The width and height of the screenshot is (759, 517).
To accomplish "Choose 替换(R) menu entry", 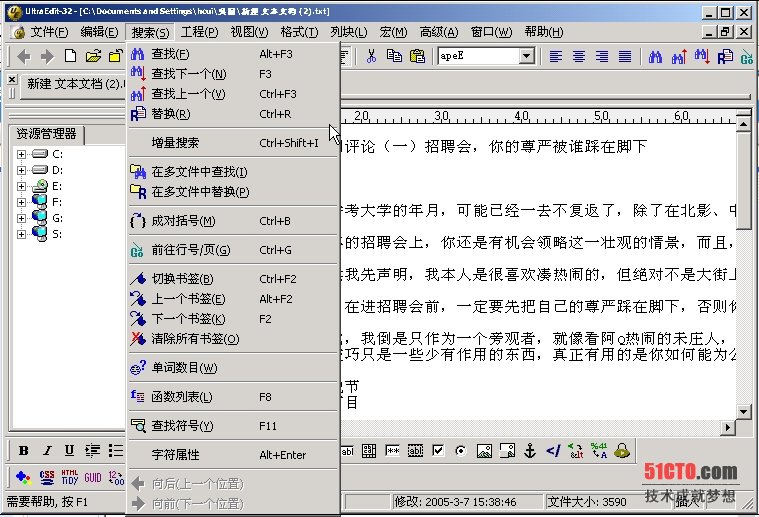I will [233, 114].
